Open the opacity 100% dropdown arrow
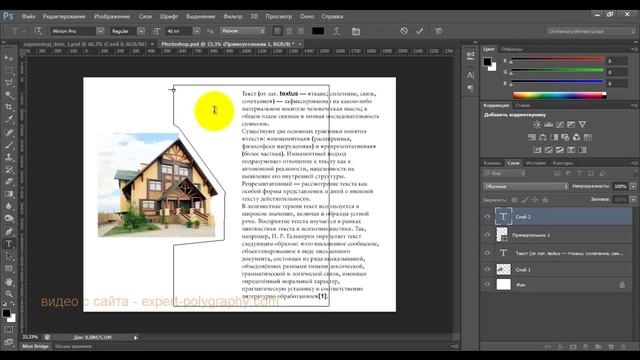The height and width of the screenshot is (360, 640). click(633, 187)
